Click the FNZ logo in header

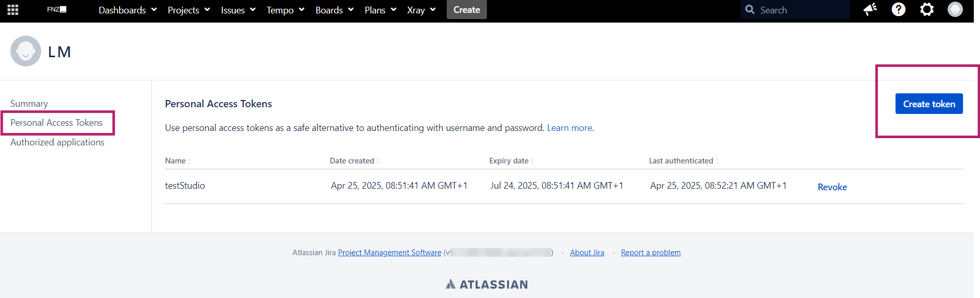pyautogui.click(x=56, y=9)
